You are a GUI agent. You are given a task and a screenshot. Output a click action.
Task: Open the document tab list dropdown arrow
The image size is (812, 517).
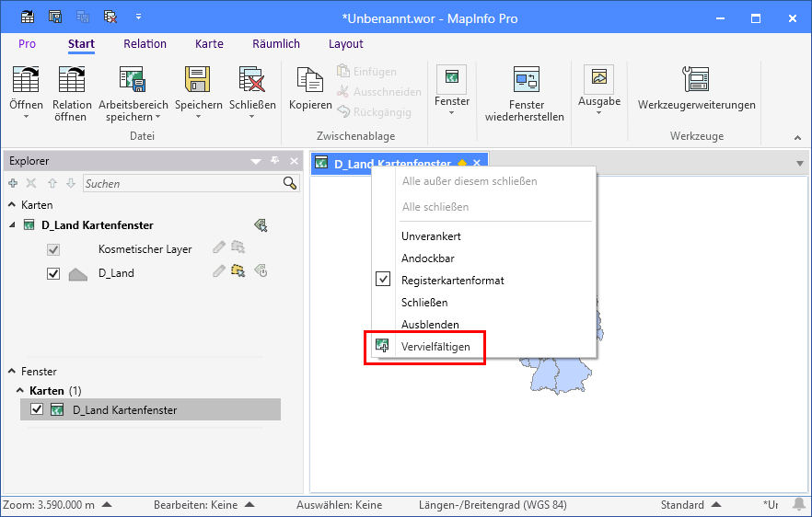800,164
